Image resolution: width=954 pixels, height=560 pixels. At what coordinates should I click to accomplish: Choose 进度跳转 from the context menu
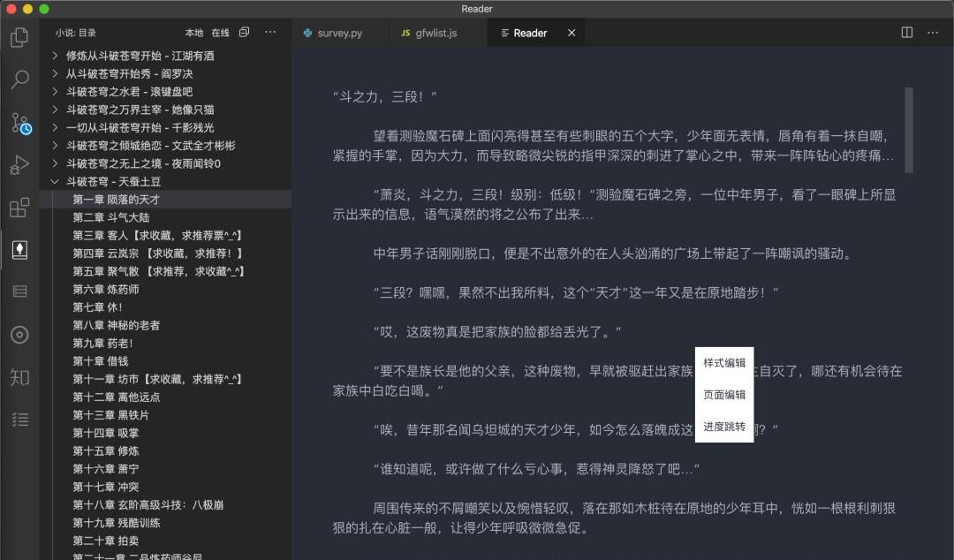tap(723, 426)
